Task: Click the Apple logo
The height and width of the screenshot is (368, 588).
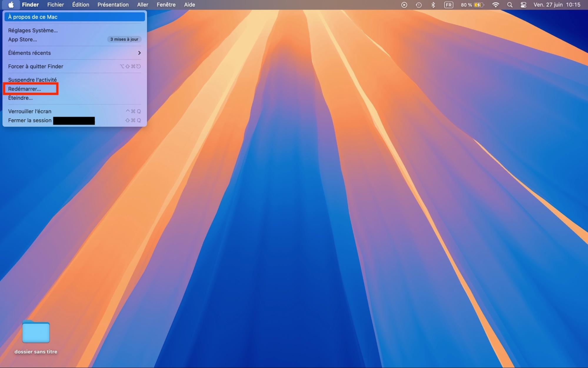Action: coord(11,5)
